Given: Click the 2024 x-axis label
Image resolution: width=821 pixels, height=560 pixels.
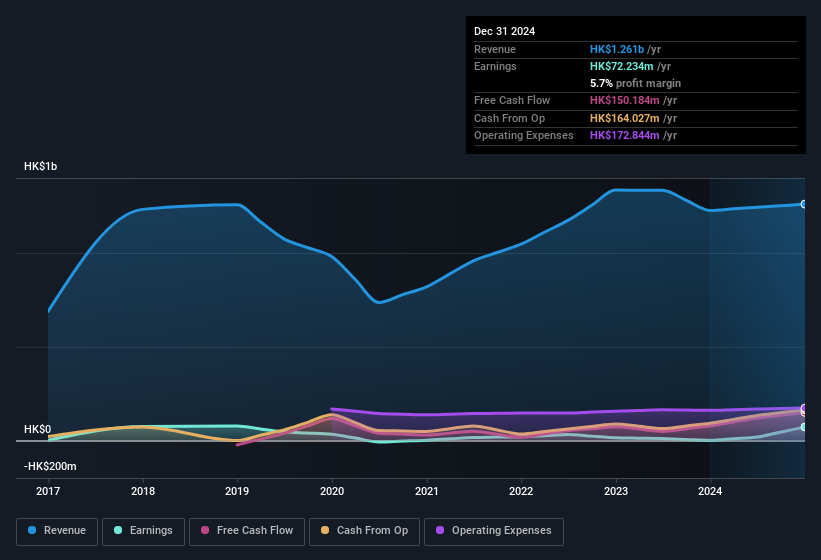Looking at the screenshot, I should pyautogui.click(x=710, y=491).
